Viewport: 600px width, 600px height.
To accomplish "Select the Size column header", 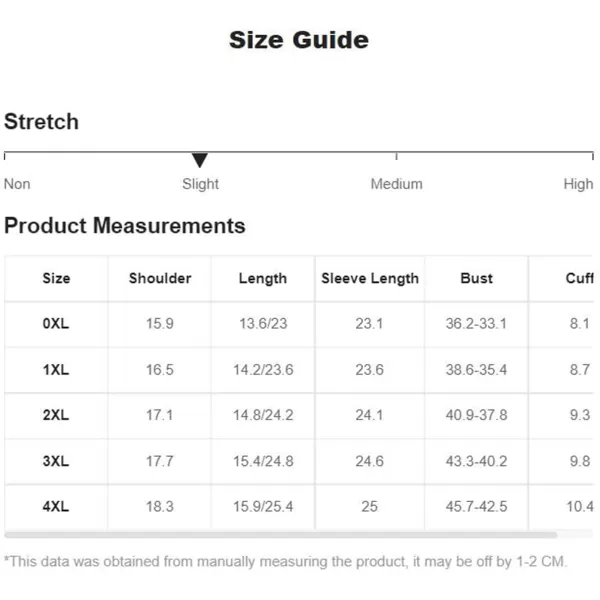I will pos(56,278).
